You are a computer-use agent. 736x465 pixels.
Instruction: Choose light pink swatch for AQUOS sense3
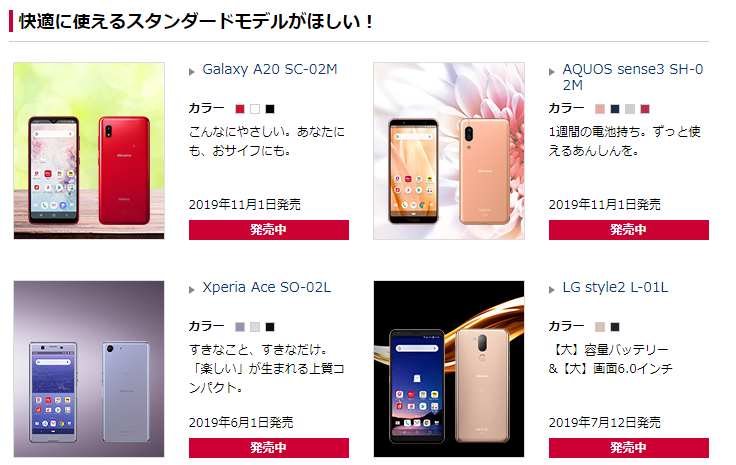(x=600, y=109)
